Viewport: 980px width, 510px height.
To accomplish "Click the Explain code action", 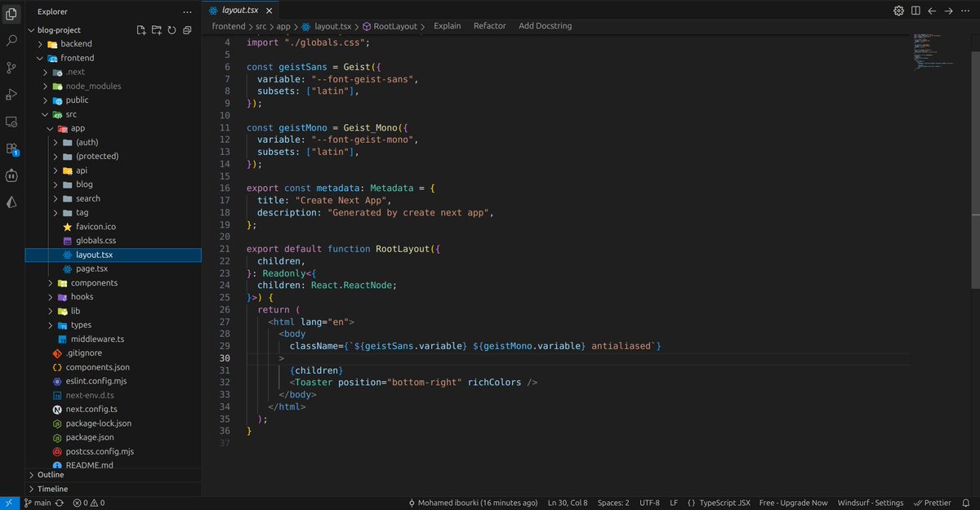I will pyautogui.click(x=447, y=26).
